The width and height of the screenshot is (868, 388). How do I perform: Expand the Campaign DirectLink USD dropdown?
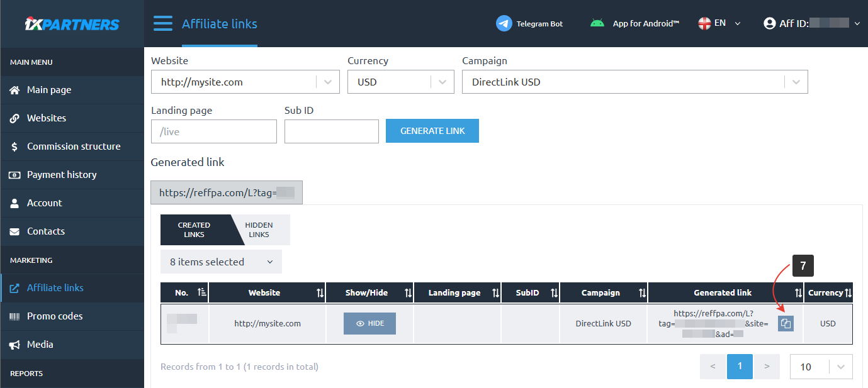(796, 82)
